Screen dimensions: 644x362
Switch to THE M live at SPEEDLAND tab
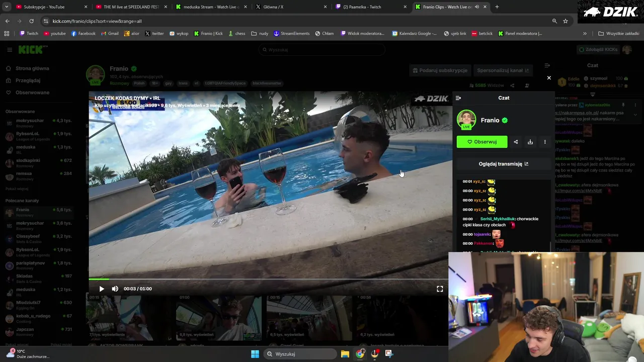click(131, 7)
